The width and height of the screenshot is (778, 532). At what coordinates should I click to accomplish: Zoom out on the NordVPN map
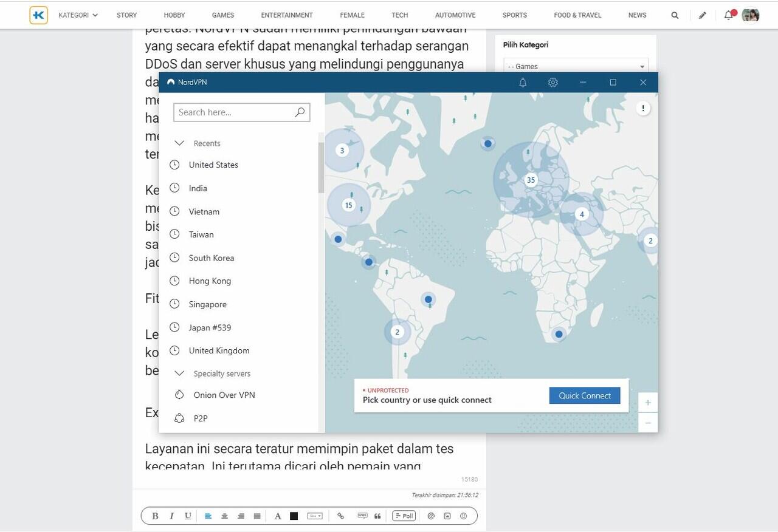(648, 423)
